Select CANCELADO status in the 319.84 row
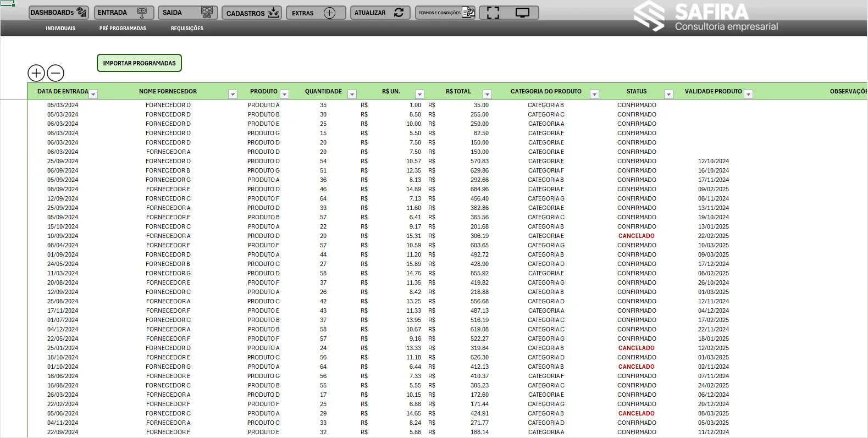The height and width of the screenshot is (438, 868). [x=637, y=348]
